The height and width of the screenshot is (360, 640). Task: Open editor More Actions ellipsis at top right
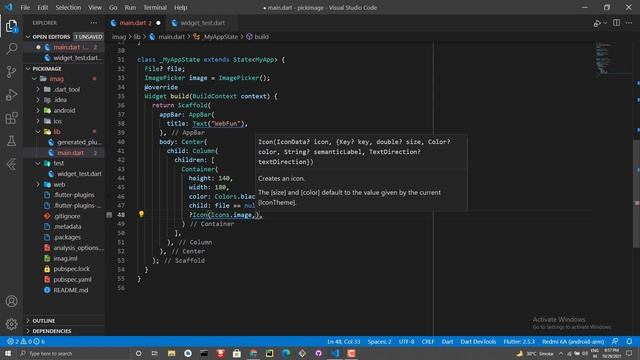coord(629,23)
